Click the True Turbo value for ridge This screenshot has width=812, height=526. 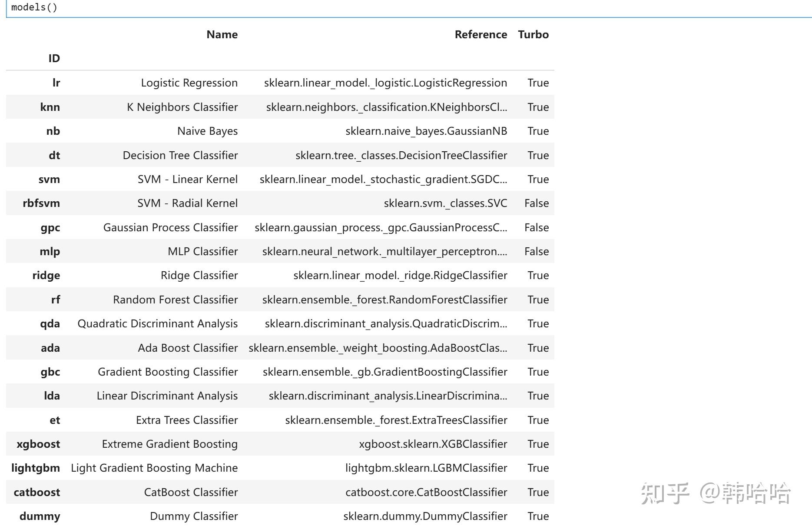(x=538, y=276)
